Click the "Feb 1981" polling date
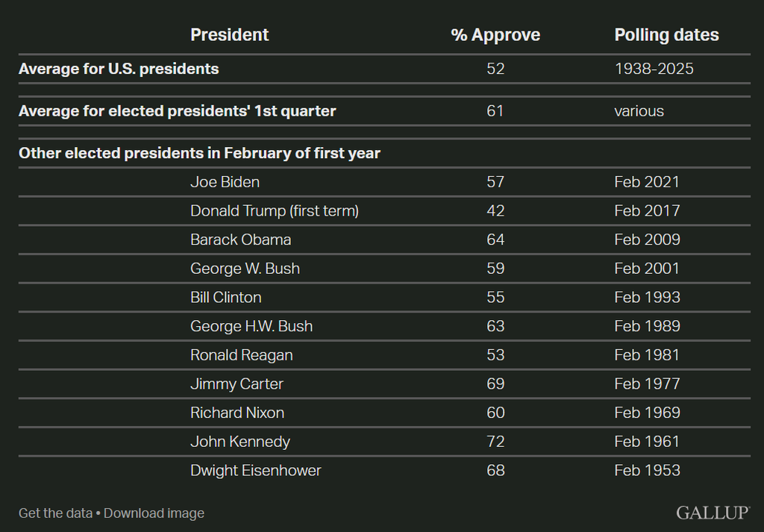 [647, 355]
